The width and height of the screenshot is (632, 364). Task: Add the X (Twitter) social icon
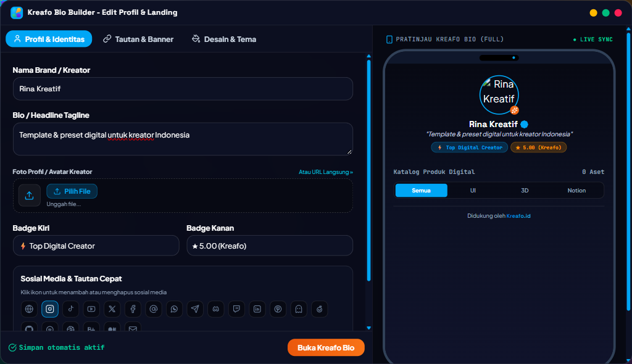click(112, 309)
